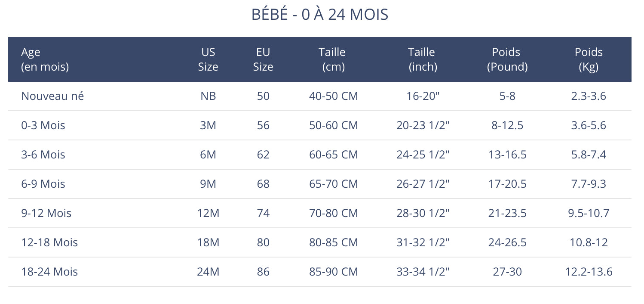Viewport: 644px width, 304px height.
Task: Select the '18-24 Mois' row label
Action: [x=49, y=272]
